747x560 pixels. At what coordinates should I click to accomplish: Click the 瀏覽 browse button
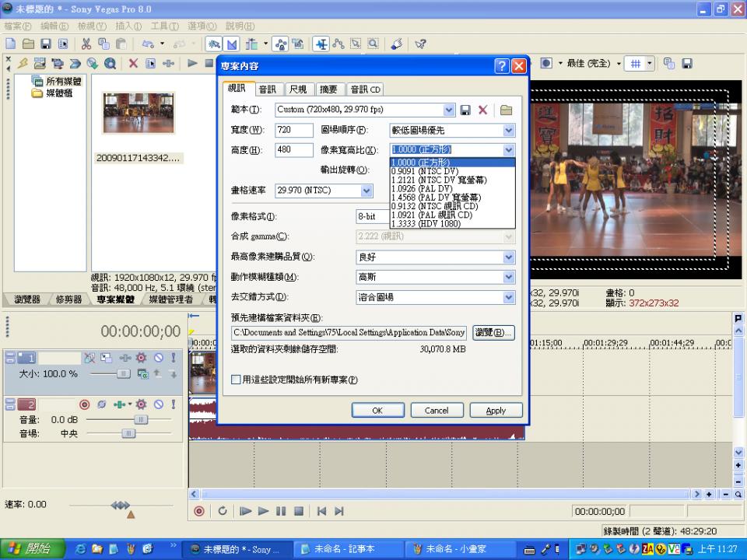[494, 332]
